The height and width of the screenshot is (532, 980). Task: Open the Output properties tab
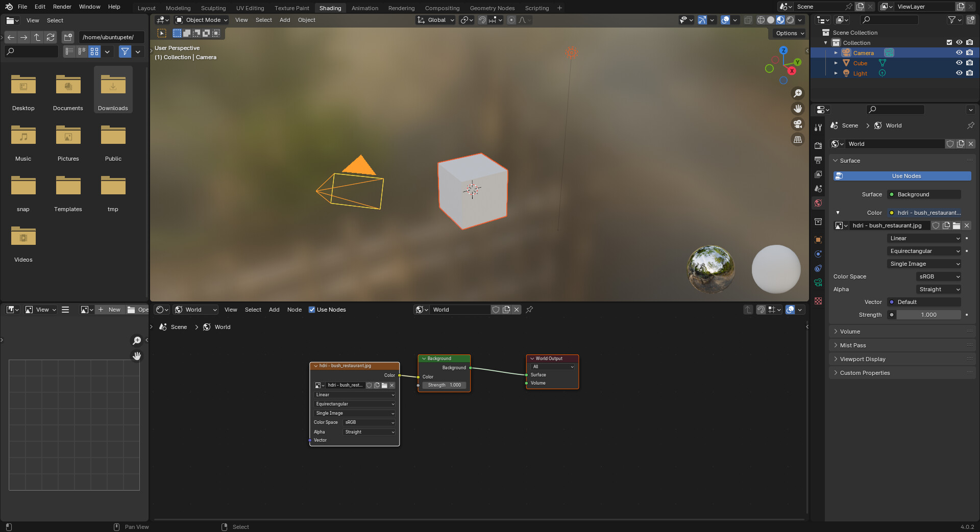coord(819,160)
